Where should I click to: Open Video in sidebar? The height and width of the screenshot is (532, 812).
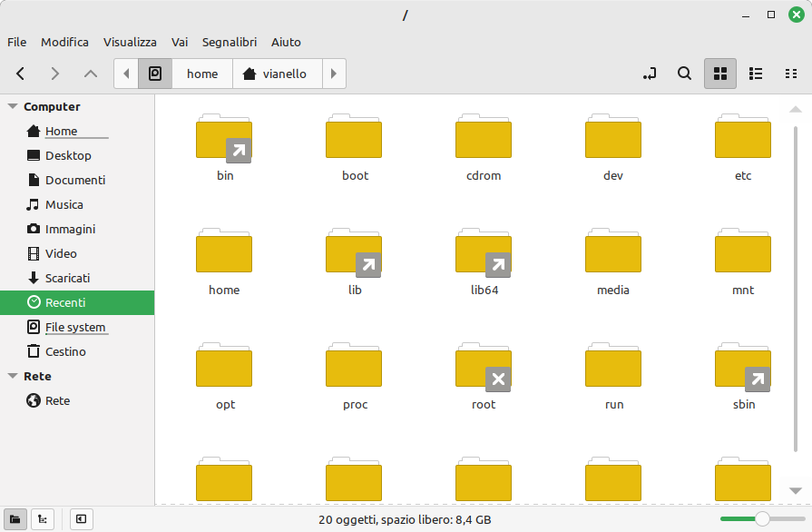(x=77, y=253)
